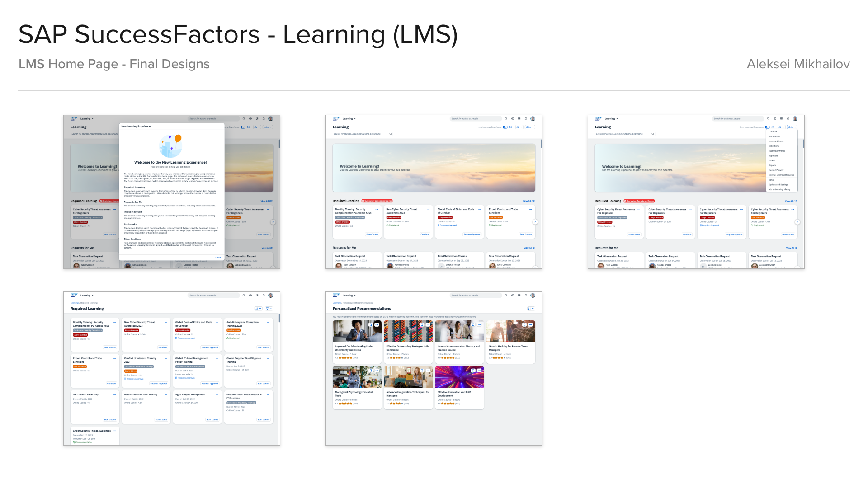Bookmark the Growth Hacking for Remote Teams course
868x488 pixels.
click(524, 324)
